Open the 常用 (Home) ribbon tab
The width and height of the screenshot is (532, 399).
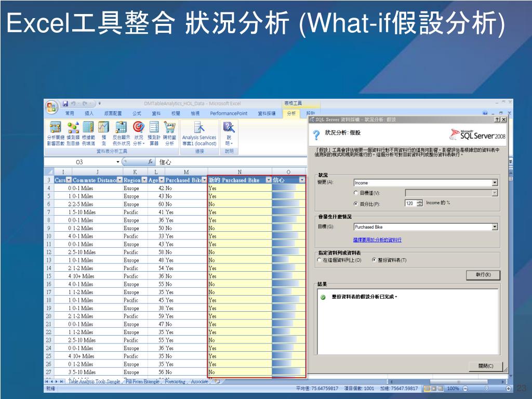click(x=70, y=113)
